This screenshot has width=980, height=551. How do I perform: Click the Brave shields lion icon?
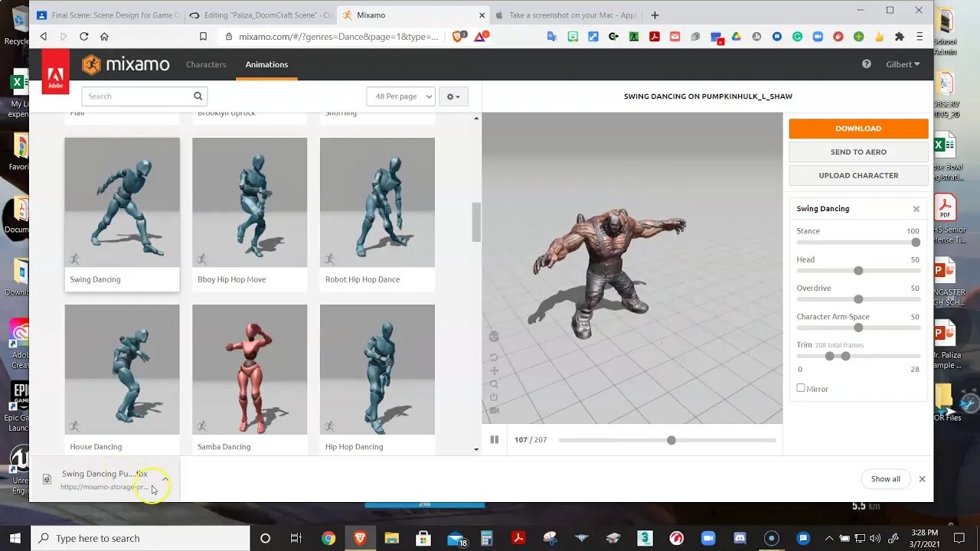click(x=459, y=36)
